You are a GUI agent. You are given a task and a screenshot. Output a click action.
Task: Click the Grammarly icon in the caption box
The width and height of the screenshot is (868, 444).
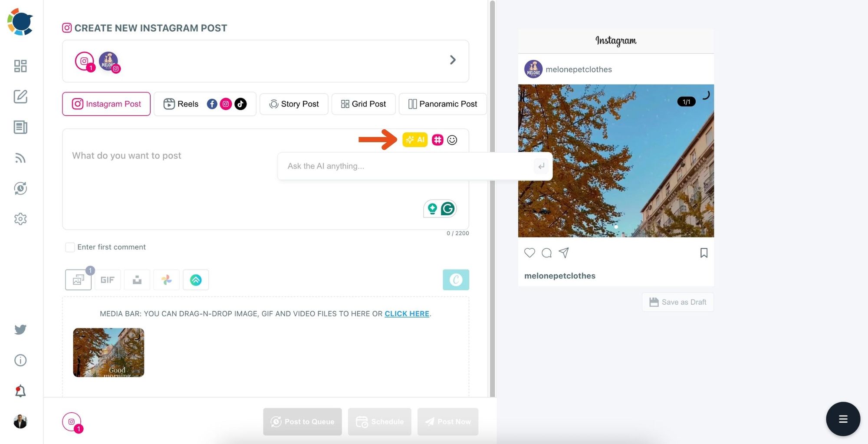point(447,208)
